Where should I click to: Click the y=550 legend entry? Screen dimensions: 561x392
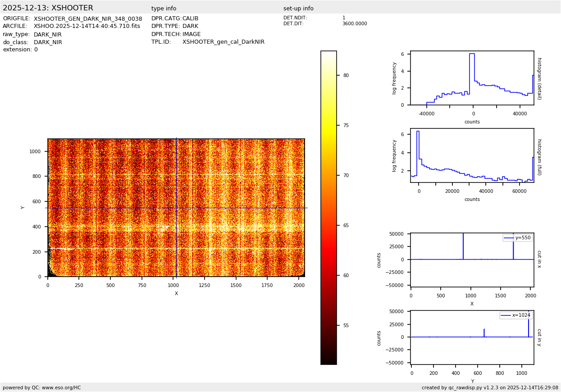(x=517, y=238)
